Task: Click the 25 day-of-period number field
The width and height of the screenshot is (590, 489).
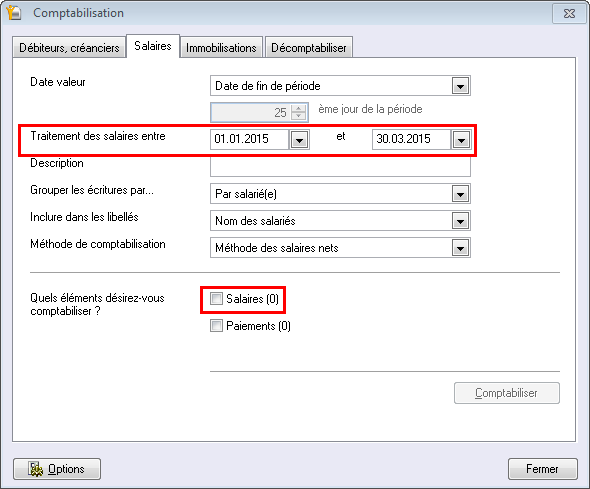Action: click(251, 112)
